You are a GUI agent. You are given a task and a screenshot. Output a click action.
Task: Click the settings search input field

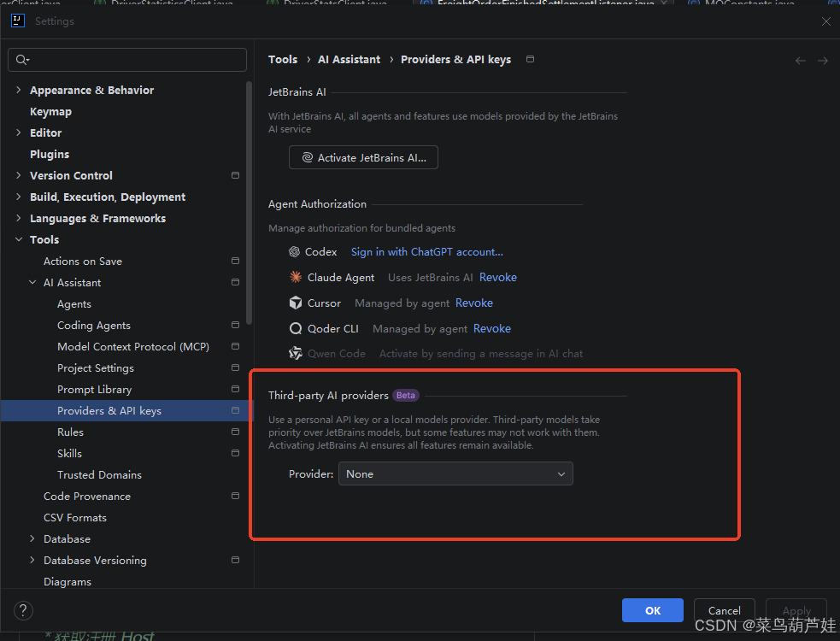coord(127,60)
